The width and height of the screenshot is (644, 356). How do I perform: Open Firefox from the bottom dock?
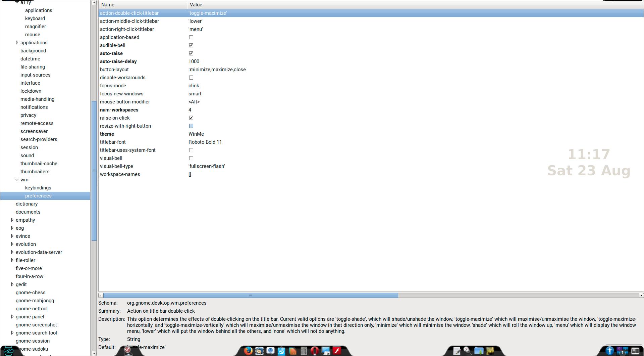pos(248,351)
